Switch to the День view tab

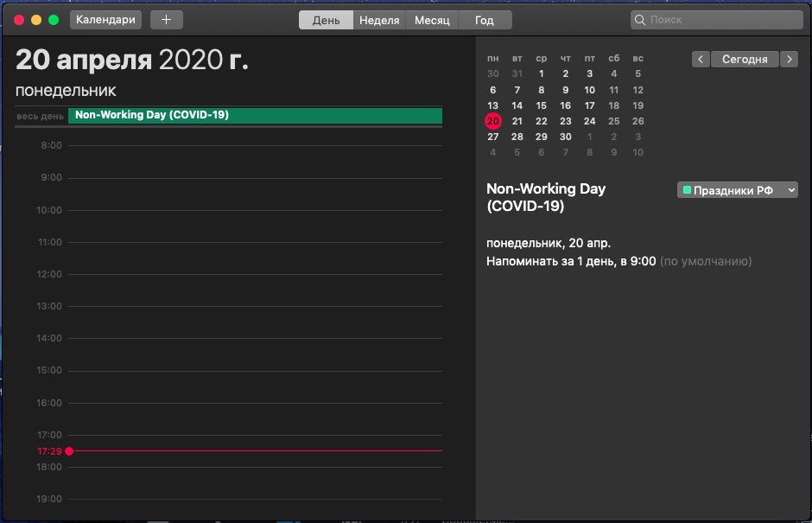[x=326, y=20]
